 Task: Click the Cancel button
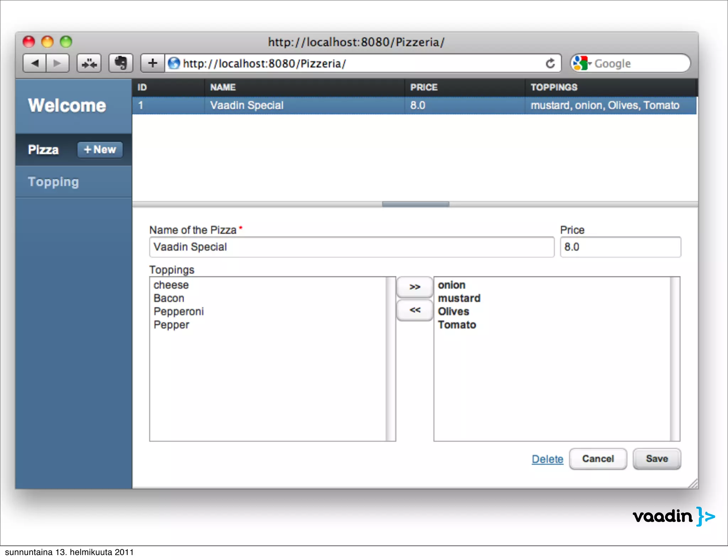(598, 459)
